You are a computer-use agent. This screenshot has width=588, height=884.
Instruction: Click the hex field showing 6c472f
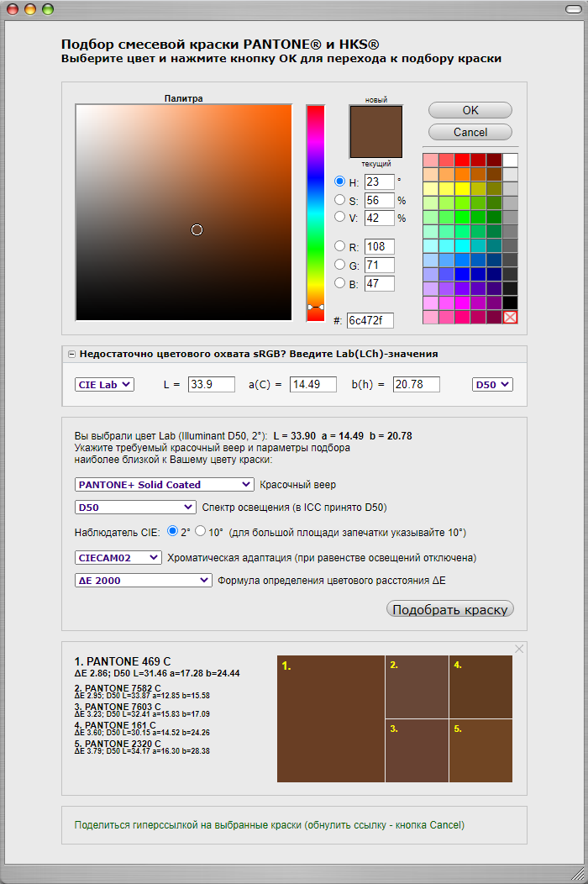click(370, 320)
